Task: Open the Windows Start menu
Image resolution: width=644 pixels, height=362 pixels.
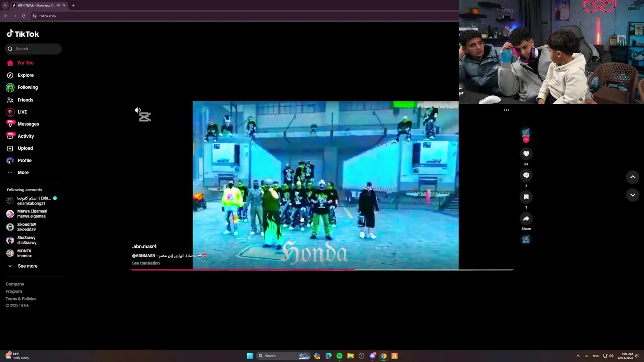Action: 250,356
